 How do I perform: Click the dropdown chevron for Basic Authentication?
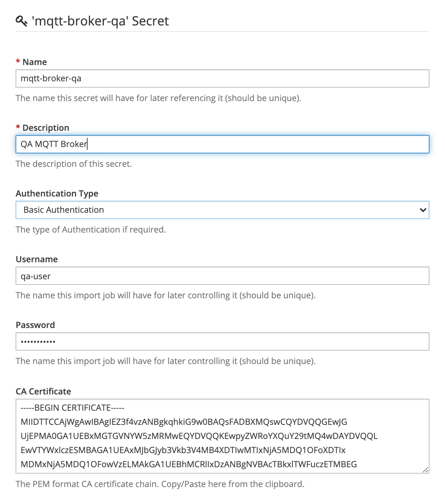click(x=423, y=210)
